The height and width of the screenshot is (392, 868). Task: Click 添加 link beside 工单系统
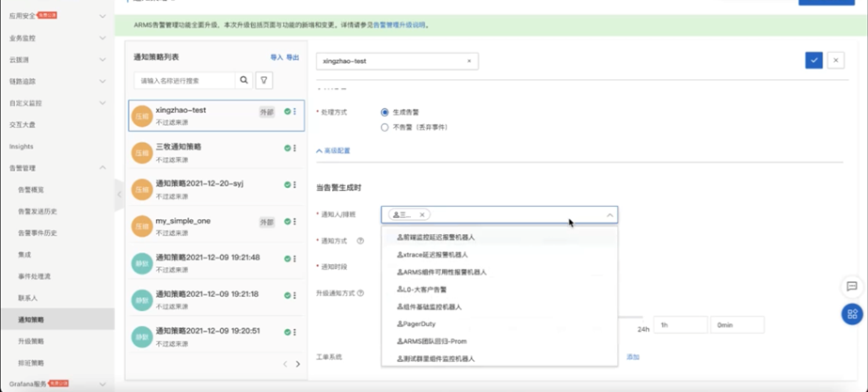coord(633,357)
